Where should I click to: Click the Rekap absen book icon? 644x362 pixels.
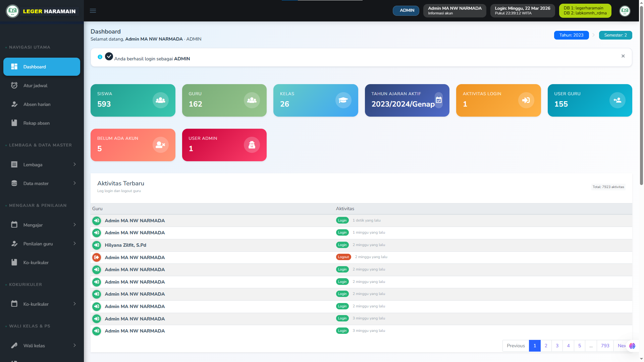pos(14,123)
